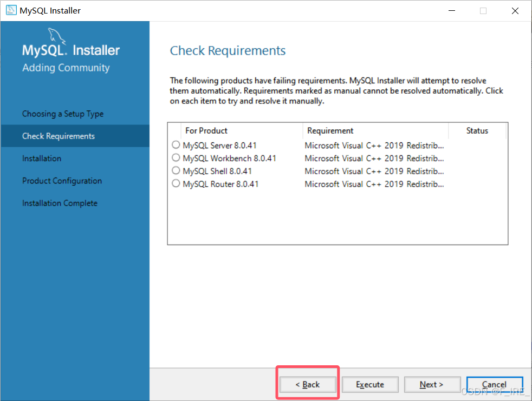Click the MySQL Router 8.0.41 product name
The width and height of the screenshot is (532, 401).
[220, 184]
